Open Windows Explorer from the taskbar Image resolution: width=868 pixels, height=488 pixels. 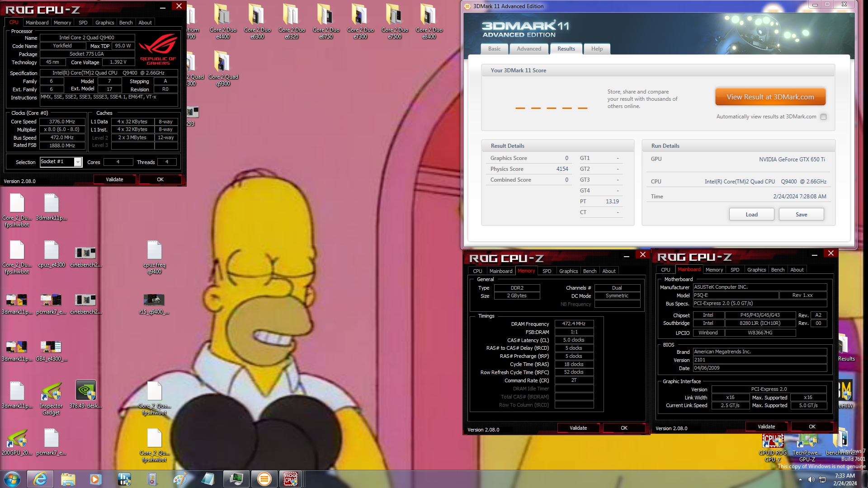tap(68, 479)
